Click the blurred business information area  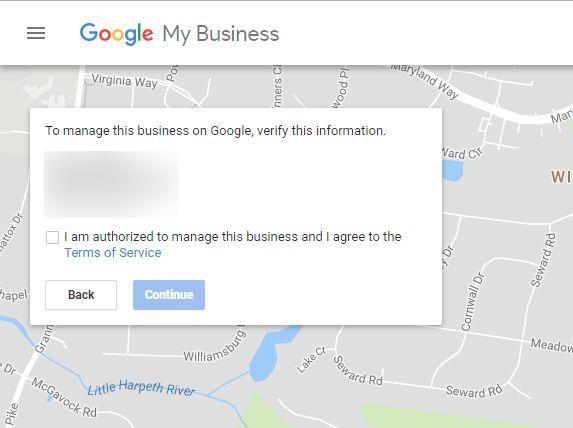[x=111, y=184]
